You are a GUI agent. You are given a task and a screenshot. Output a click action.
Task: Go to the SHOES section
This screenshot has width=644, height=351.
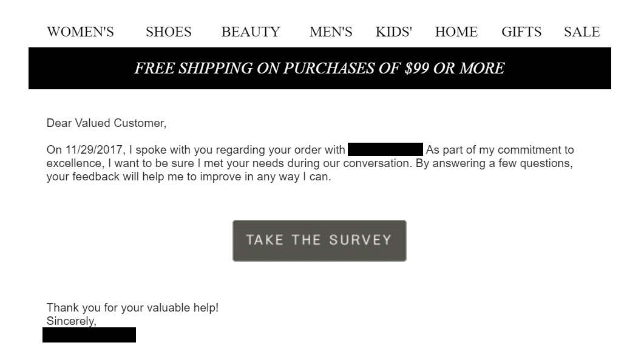[x=168, y=32]
